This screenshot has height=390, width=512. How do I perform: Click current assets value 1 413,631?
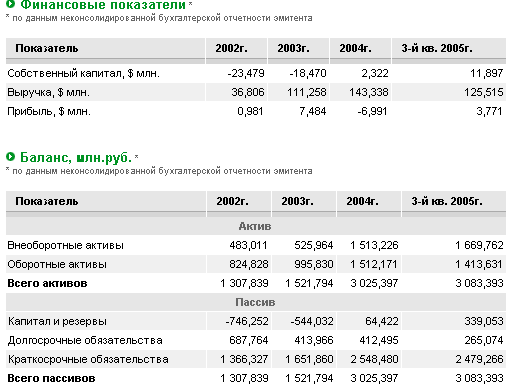click(x=479, y=265)
